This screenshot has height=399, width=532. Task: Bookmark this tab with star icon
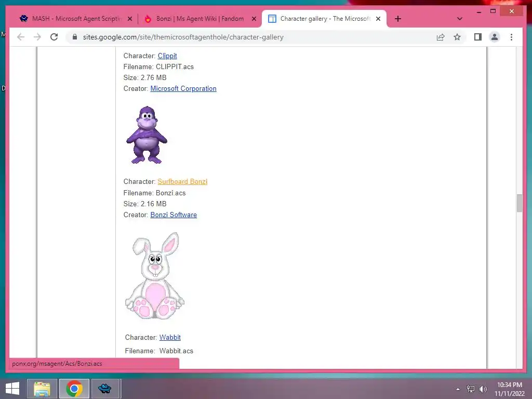[457, 37]
